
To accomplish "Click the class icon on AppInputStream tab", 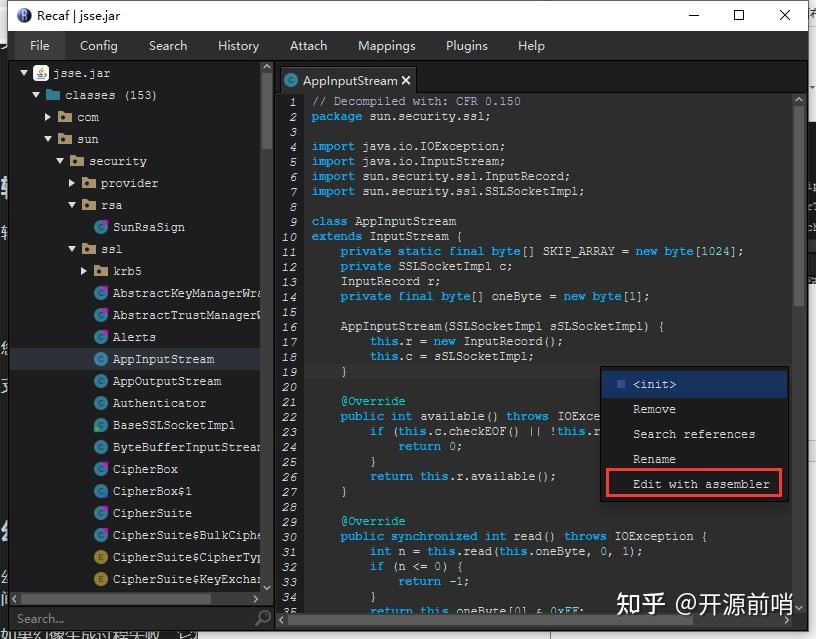I will [x=291, y=80].
